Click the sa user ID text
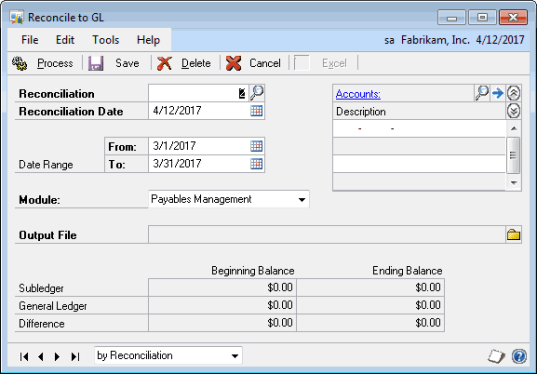The image size is (537, 374). pos(389,40)
